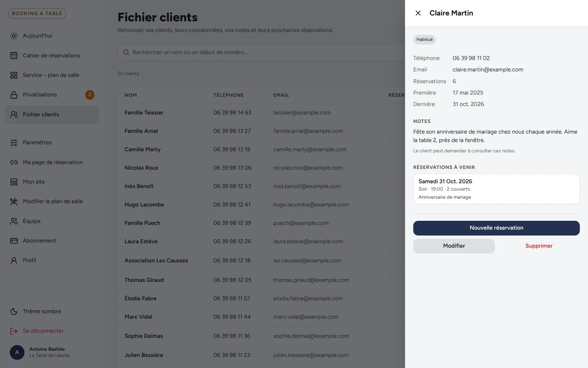
Task: Go to Cahier de réservations
Action: tap(52, 56)
